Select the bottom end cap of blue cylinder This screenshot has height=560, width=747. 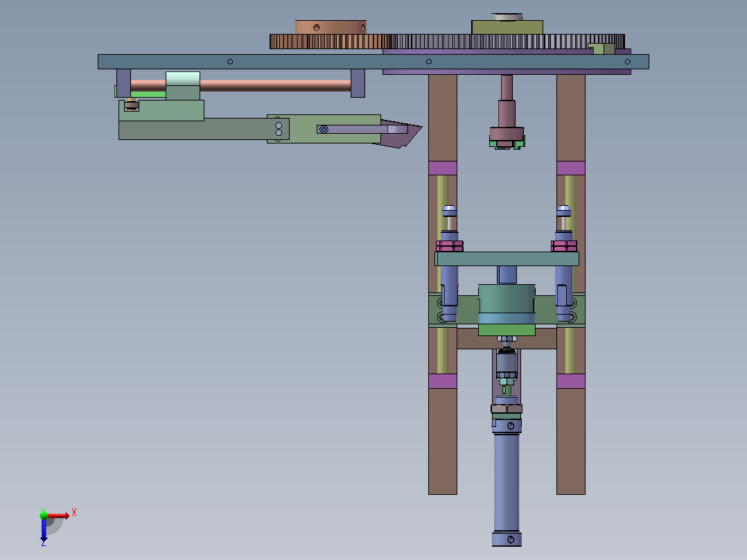click(507, 539)
